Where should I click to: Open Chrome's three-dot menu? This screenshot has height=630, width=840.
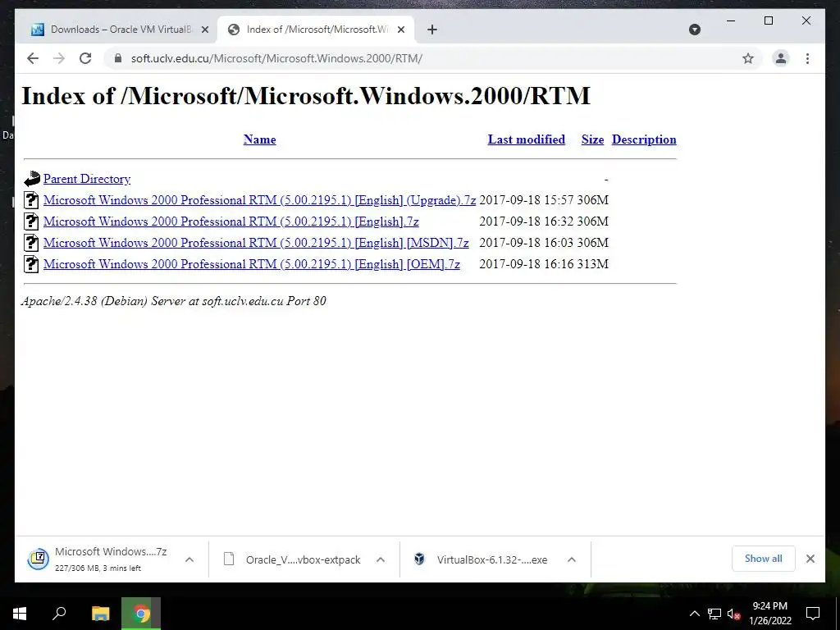coord(807,58)
